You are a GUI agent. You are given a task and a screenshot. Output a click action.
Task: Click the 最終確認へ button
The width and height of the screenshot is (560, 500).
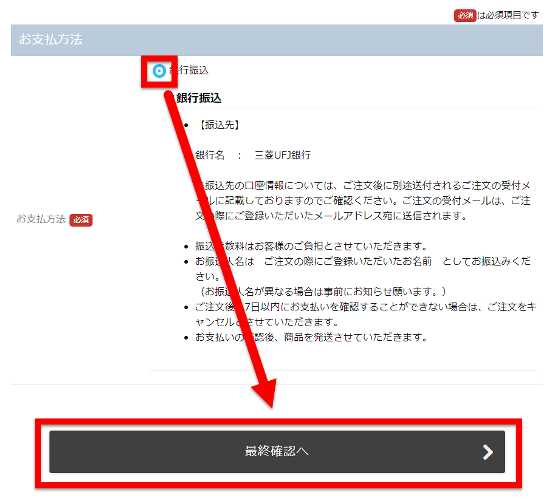277,451
